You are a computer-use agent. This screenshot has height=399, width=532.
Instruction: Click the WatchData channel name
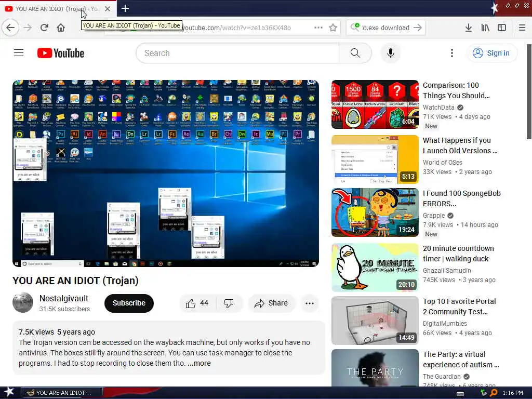tap(438, 107)
